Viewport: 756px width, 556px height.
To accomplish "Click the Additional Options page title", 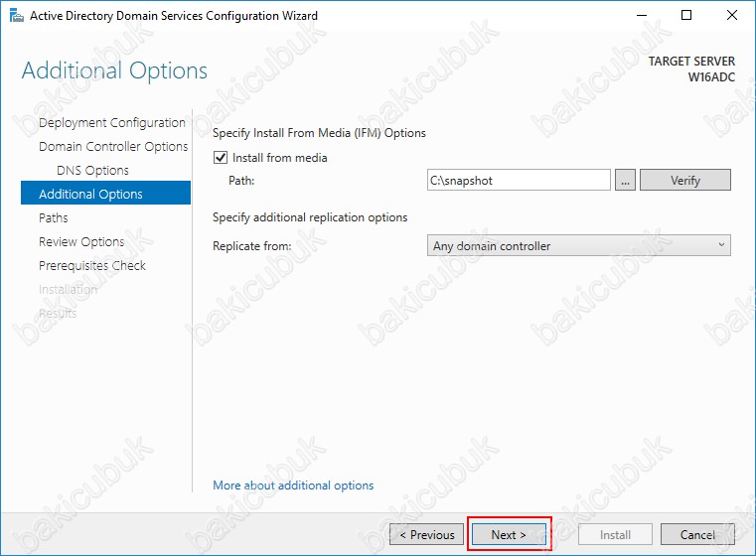I will tap(115, 70).
